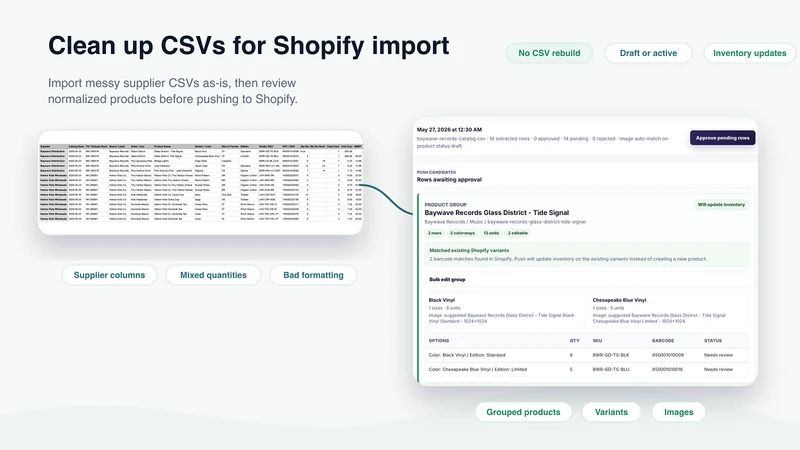This screenshot has width=800, height=450.
Task: Select the Grouped products tag
Action: tap(523, 412)
